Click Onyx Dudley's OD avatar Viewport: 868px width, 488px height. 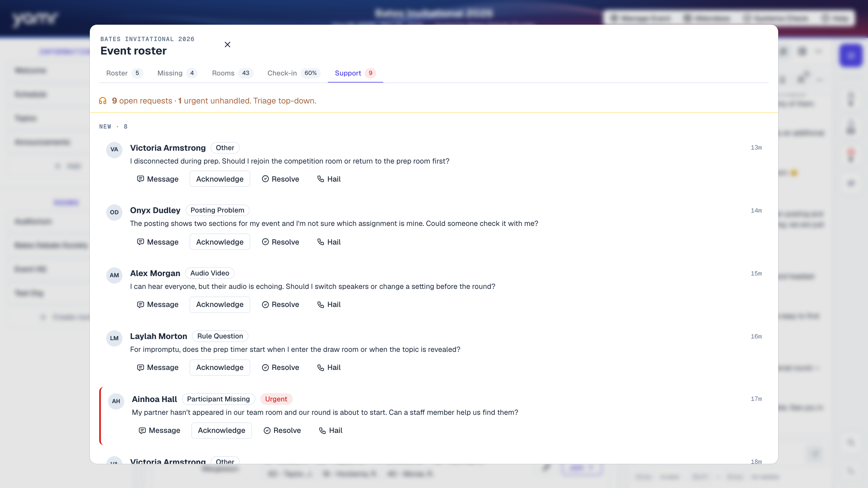tap(114, 212)
